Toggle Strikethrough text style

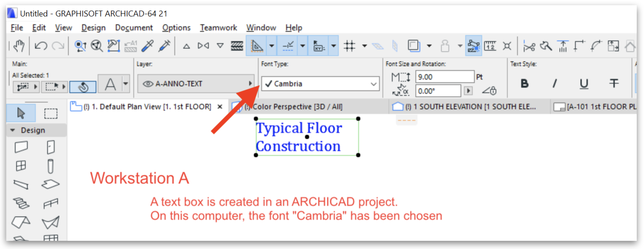(614, 83)
